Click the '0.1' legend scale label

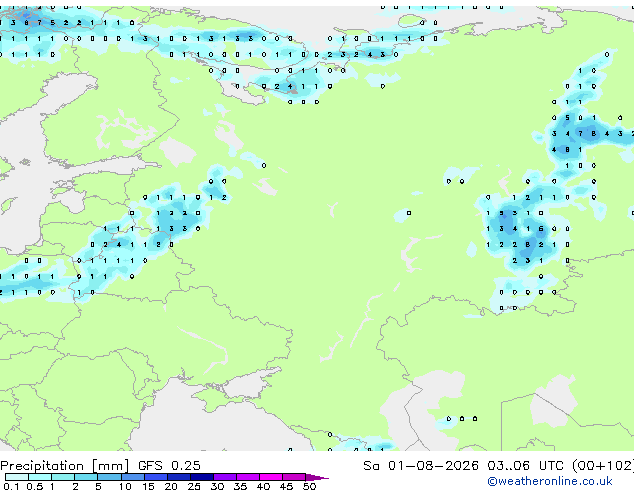tap(11, 486)
